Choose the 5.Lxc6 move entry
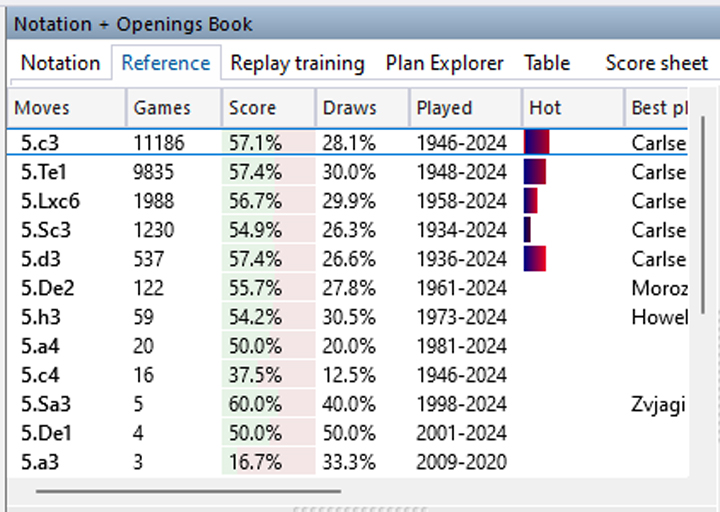The width and height of the screenshot is (720, 512). tap(47, 201)
